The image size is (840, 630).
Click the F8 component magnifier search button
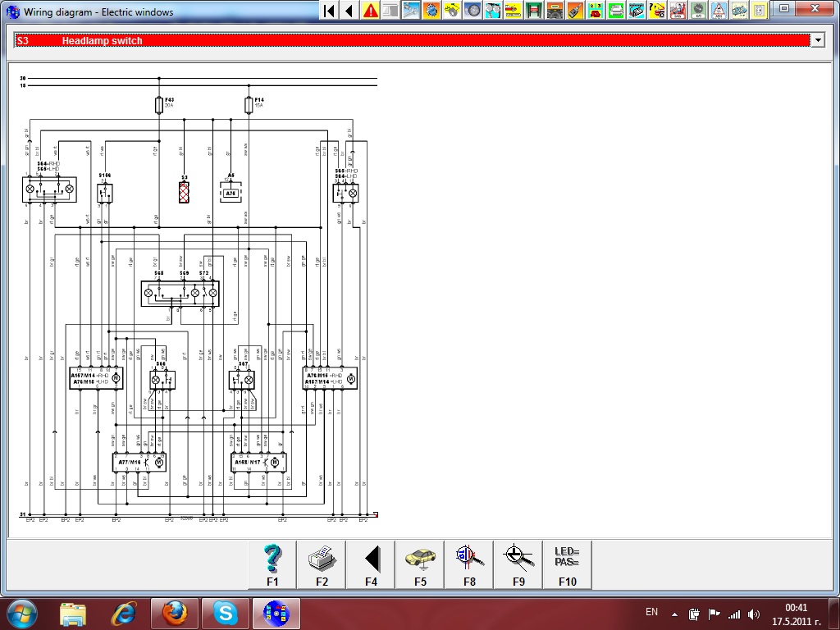click(x=469, y=564)
